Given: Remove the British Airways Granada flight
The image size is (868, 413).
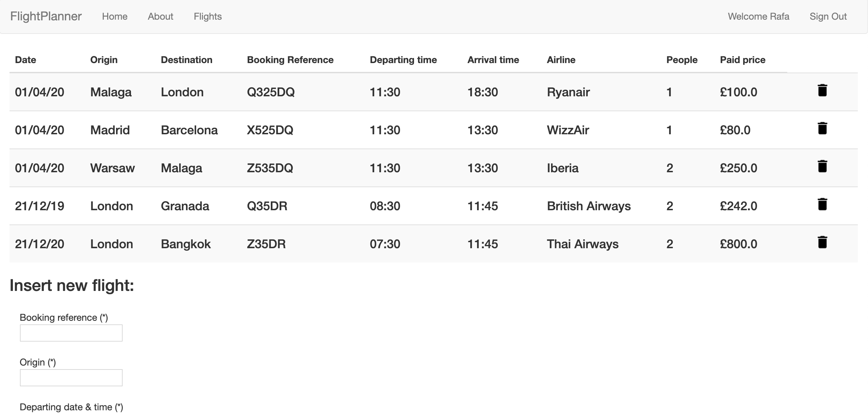Looking at the screenshot, I should point(823,204).
